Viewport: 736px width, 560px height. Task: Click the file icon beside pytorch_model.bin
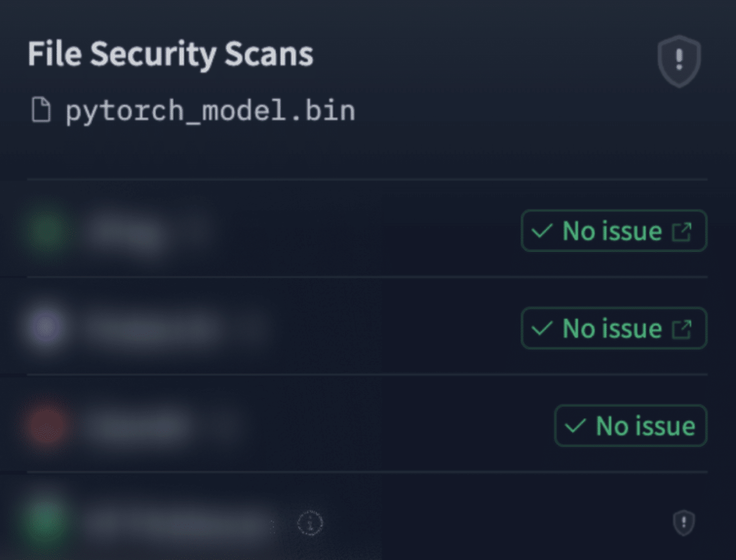[x=41, y=110]
